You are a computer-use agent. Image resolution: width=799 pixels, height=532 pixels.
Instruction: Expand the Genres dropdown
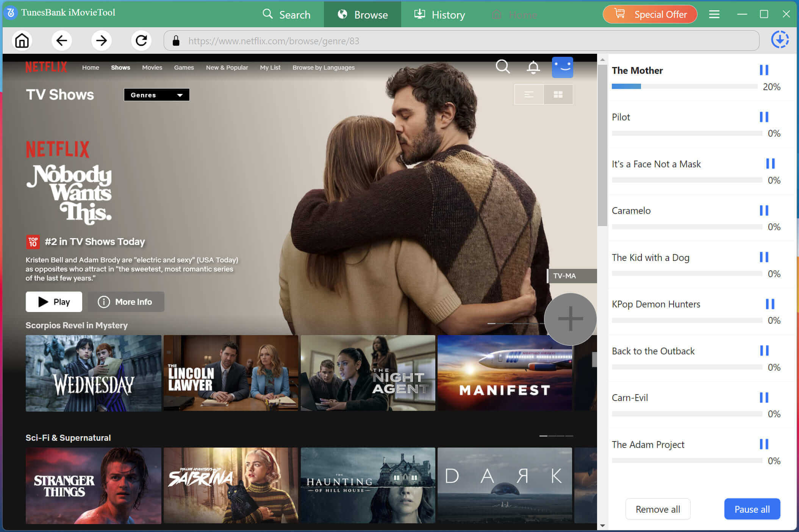click(156, 95)
